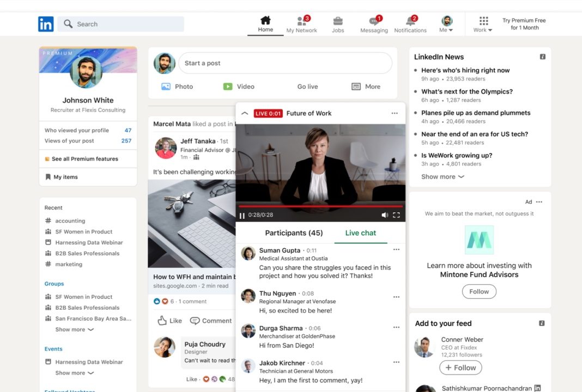This screenshot has height=392, width=582.
Task: Click the live video progress bar
Action: click(x=320, y=206)
